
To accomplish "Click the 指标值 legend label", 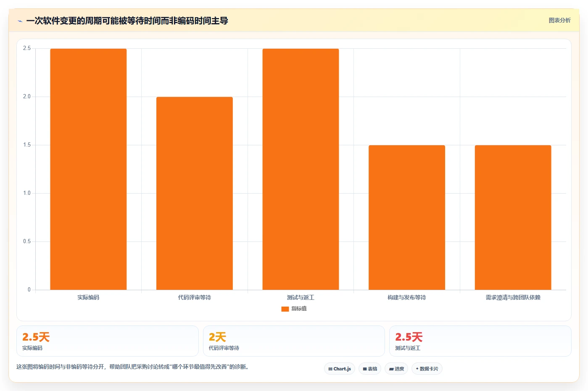I will 299,309.
